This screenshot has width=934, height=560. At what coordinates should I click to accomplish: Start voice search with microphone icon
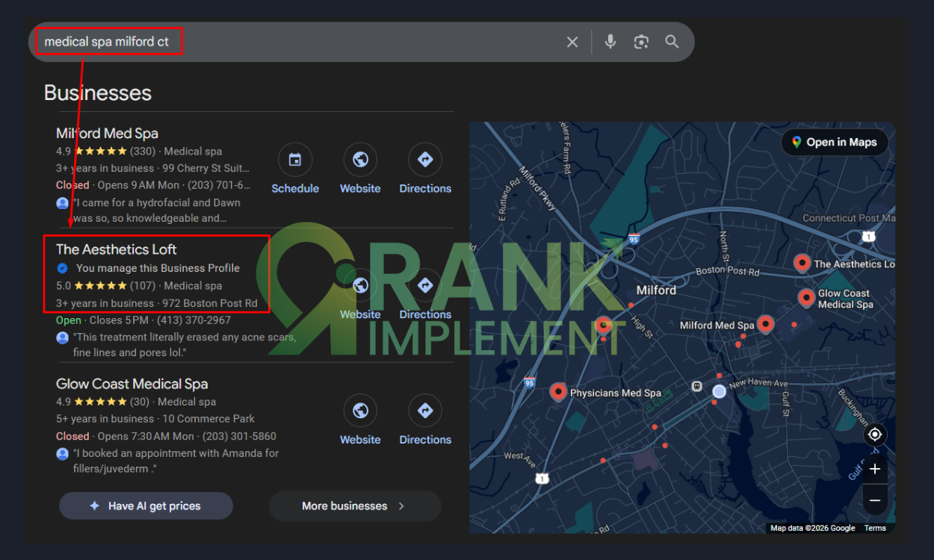point(610,42)
